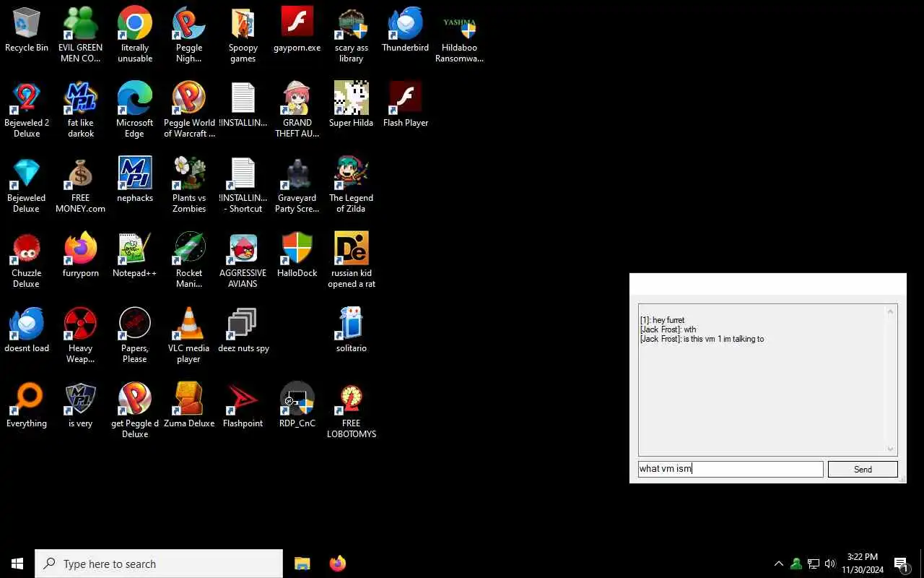Select the 'fat like darkok' shortcut
The height and width of the screenshot is (578, 924).
(81, 110)
